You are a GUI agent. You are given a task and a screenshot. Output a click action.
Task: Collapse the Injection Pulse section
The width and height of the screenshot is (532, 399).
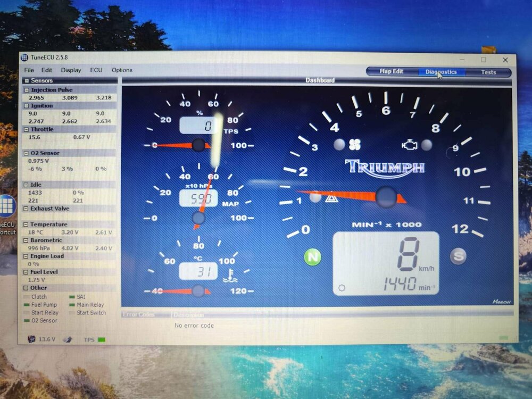[27, 90]
